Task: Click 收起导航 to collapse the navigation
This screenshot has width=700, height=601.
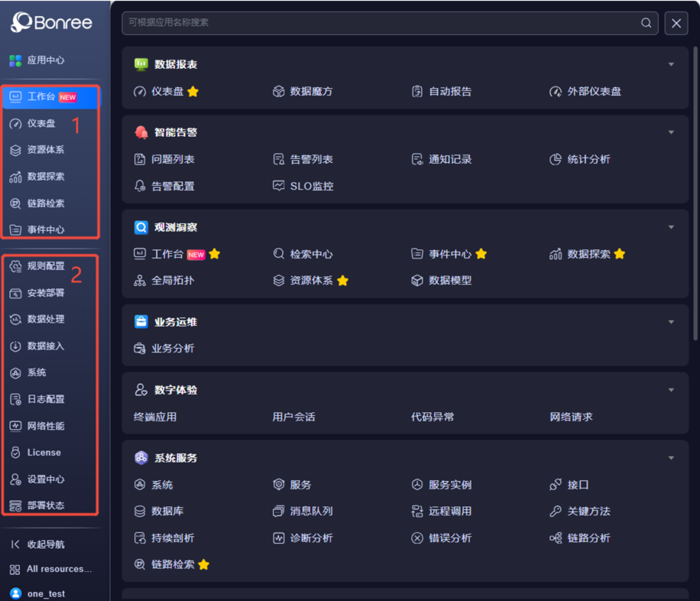Action: point(45,544)
